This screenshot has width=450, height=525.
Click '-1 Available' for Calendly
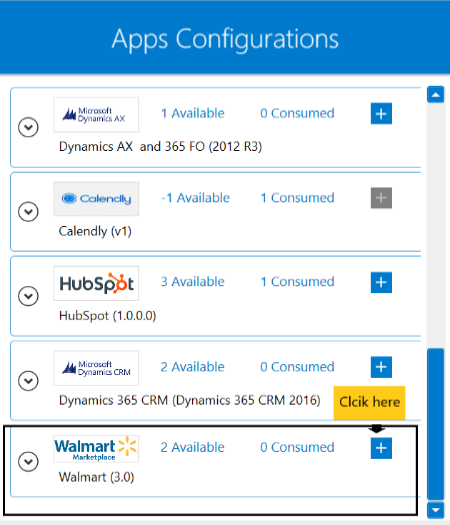pyautogui.click(x=196, y=198)
